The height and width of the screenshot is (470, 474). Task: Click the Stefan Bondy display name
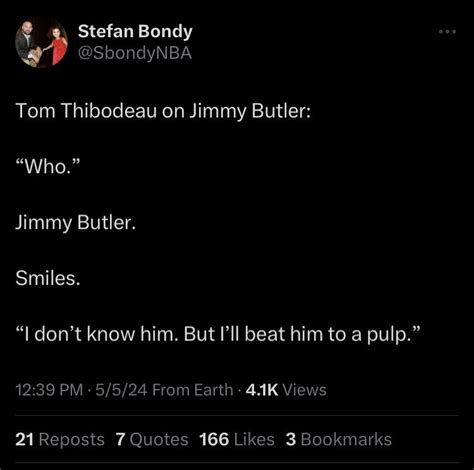[135, 32]
